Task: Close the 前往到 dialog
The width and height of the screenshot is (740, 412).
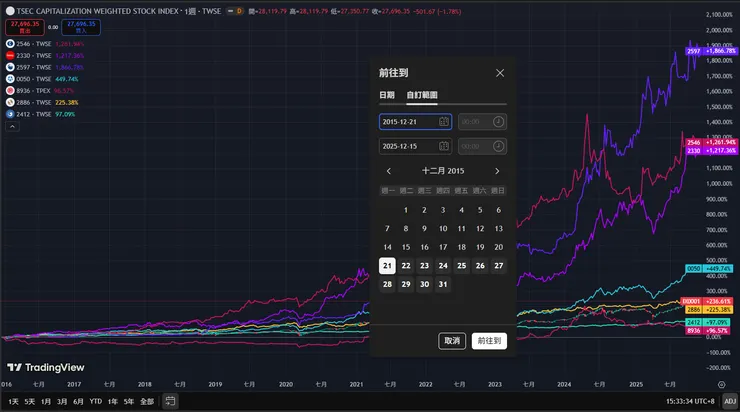Action: click(x=500, y=73)
